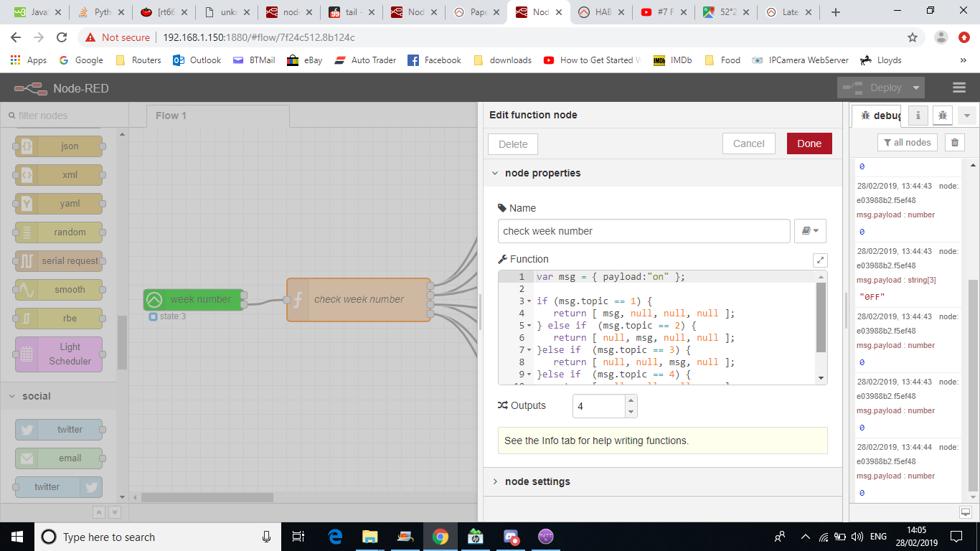Viewport: 980px width, 551px height.
Task: Expand the function code editor to fullscreen
Action: 820,260
